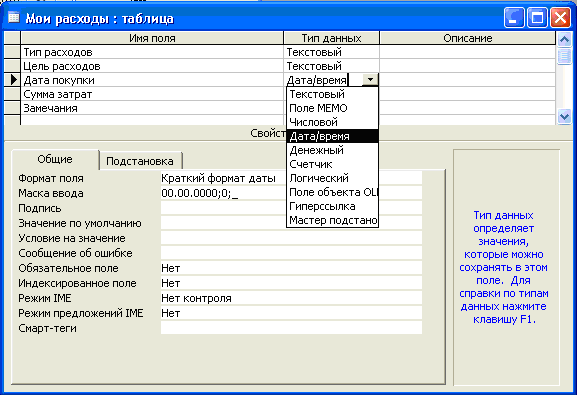This screenshot has height=395, width=577.
Task: Click the Формат поля value field
Action: pyautogui.click(x=291, y=178)
